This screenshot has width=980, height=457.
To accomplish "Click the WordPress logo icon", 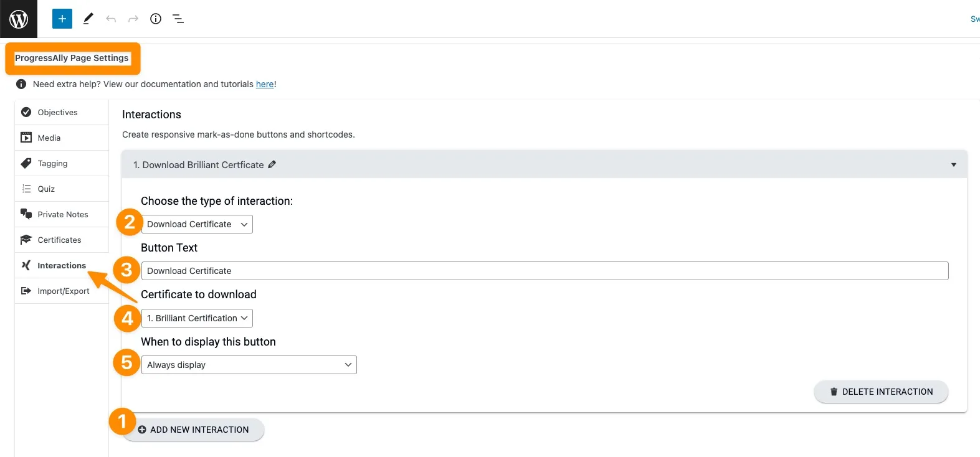I will pos(19,19).
